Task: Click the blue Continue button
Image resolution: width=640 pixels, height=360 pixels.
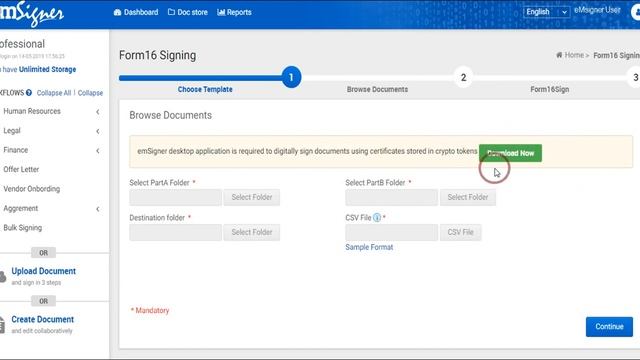Action: click(609, 327)
